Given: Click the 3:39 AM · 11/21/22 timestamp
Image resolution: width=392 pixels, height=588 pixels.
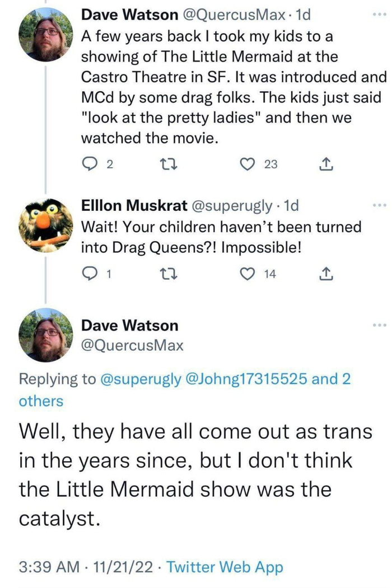Looking at the screenshot, I should (x=87, y=567).
